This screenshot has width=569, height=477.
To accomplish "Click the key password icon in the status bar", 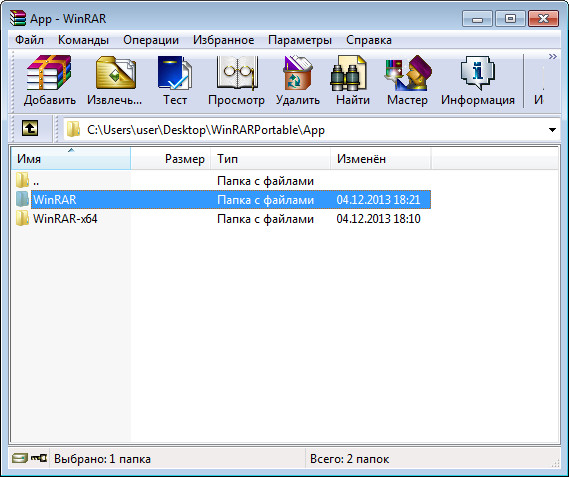I will (39, 458).
